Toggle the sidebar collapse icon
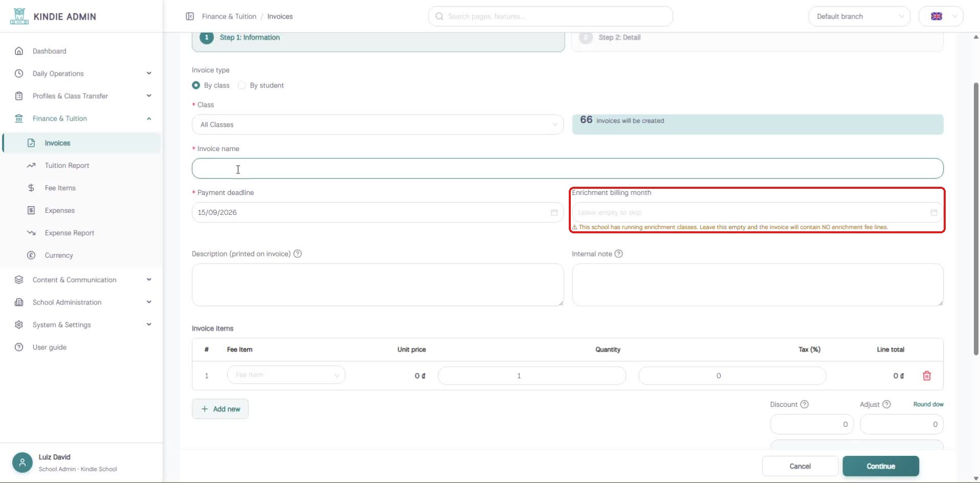The image size is (980, 483). (x=190, y=16)
